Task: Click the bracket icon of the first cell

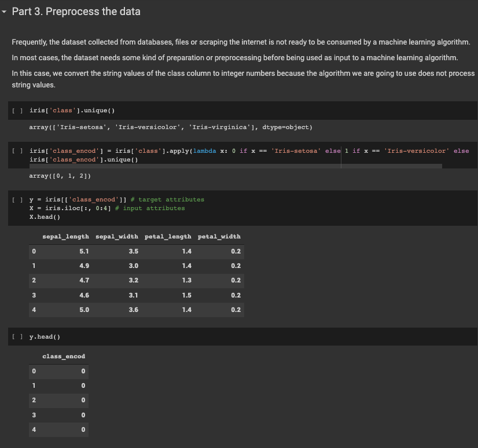Action: click(x=17, y=110)
